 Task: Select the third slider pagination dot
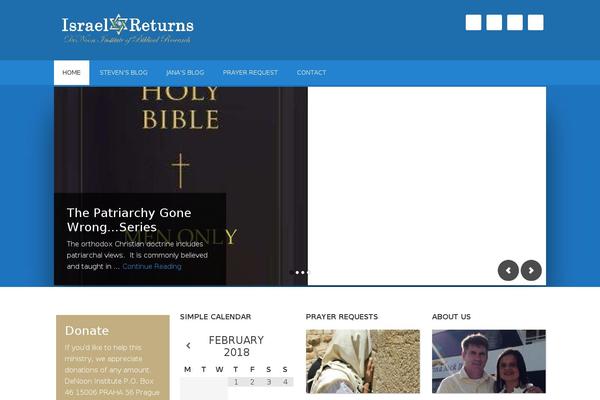(303, 272)
